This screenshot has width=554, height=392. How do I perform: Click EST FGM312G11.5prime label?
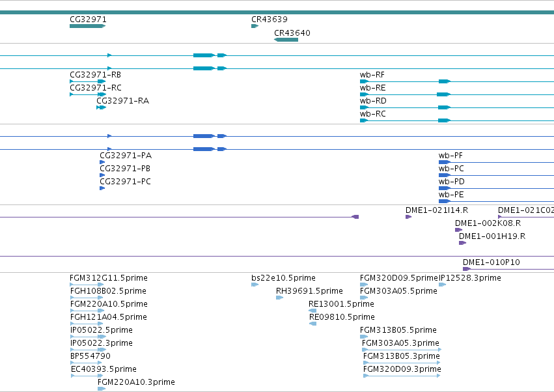click(109, 278)
